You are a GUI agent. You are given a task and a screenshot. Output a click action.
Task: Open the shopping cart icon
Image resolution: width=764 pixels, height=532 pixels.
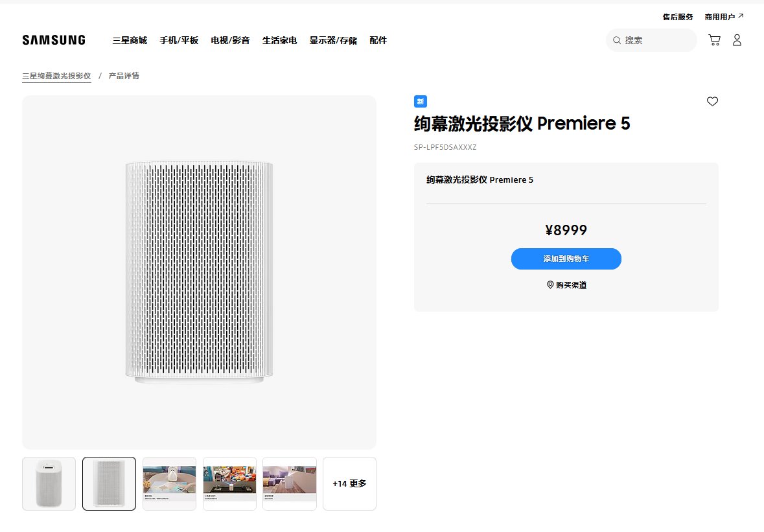(714, 40)
